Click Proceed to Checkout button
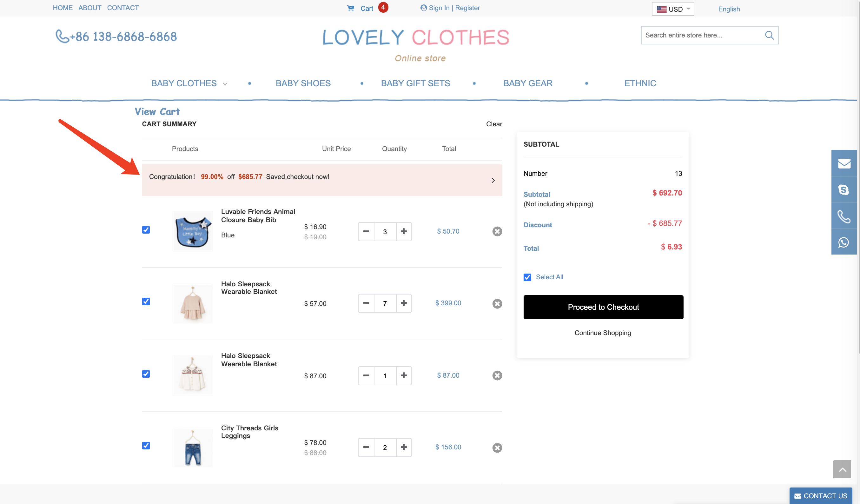 coord(603,307)
